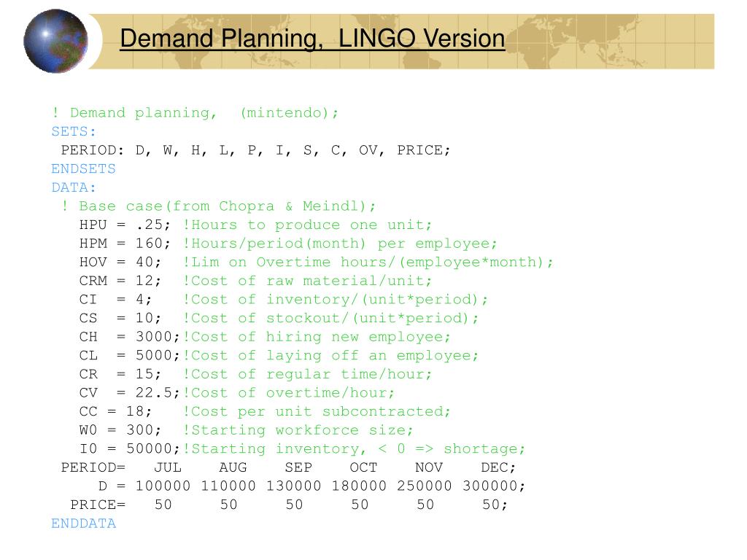
Task: Click the 'CS = 10;' assignment
Action: tap(120, 318)
